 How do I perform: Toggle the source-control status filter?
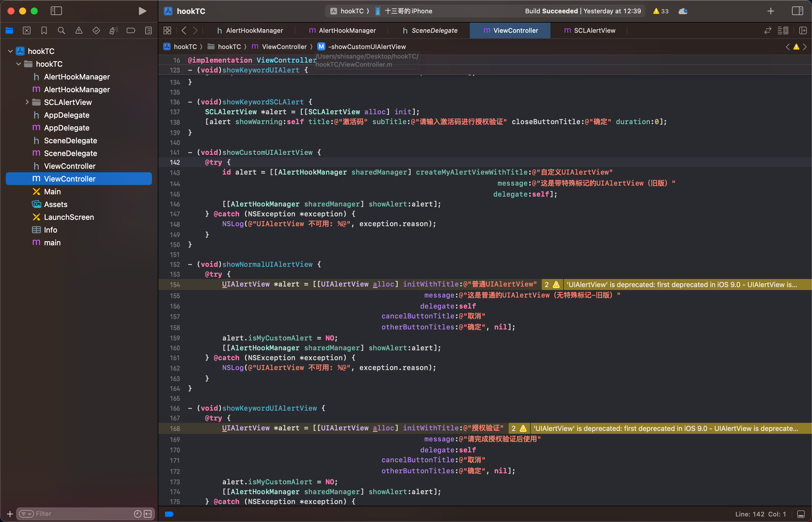point(148,514)
